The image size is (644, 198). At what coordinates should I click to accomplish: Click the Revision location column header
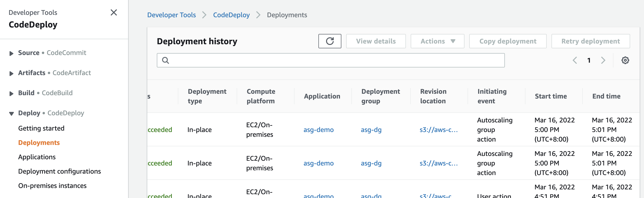(433, 96)
